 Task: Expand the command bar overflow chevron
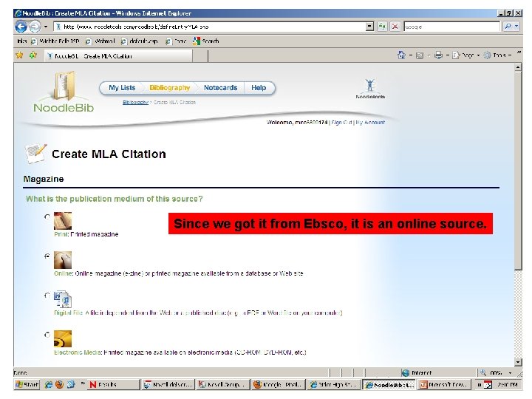coord(519,53)
